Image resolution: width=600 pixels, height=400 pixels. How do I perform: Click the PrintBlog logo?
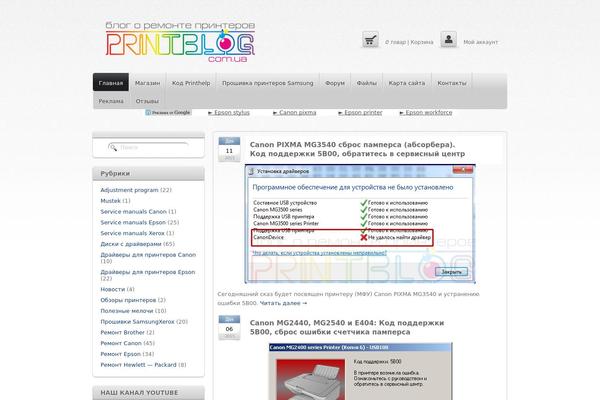180,42
